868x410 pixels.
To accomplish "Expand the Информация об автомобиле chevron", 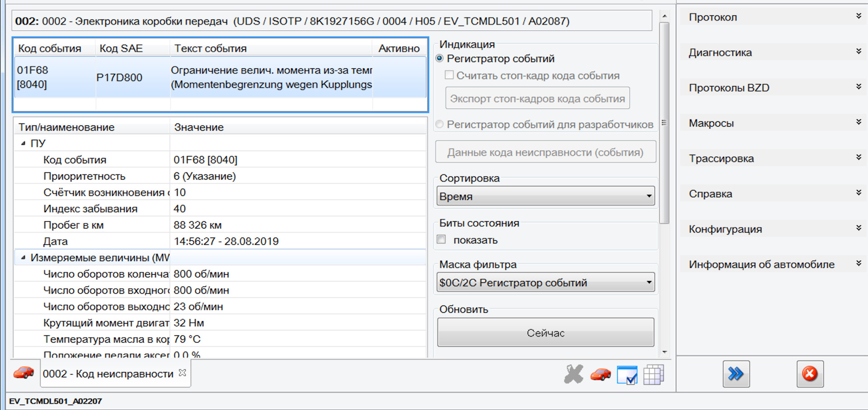I will [x=859, y=263].
